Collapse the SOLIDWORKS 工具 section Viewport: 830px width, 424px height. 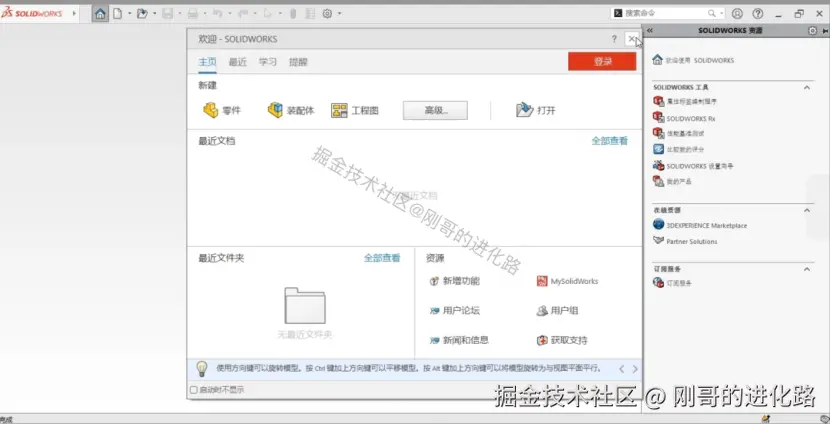tap(807, 87)
